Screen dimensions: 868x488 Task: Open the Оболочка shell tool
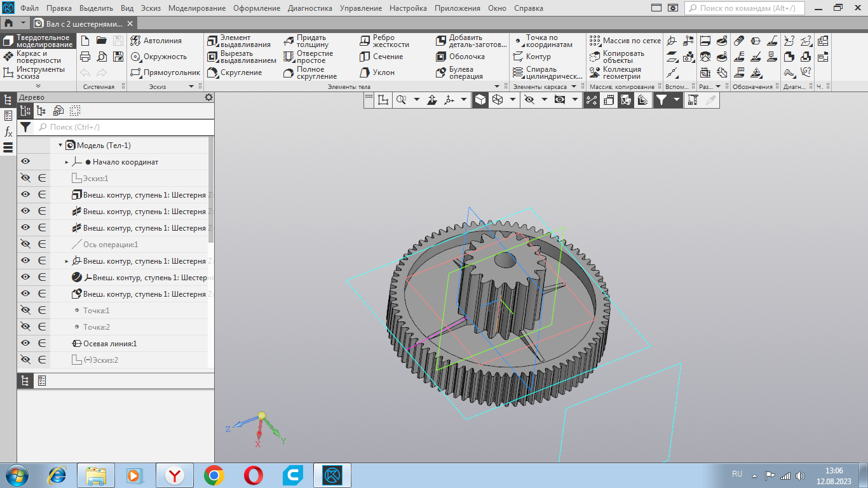pyautogui.click(x=461, y=57)
